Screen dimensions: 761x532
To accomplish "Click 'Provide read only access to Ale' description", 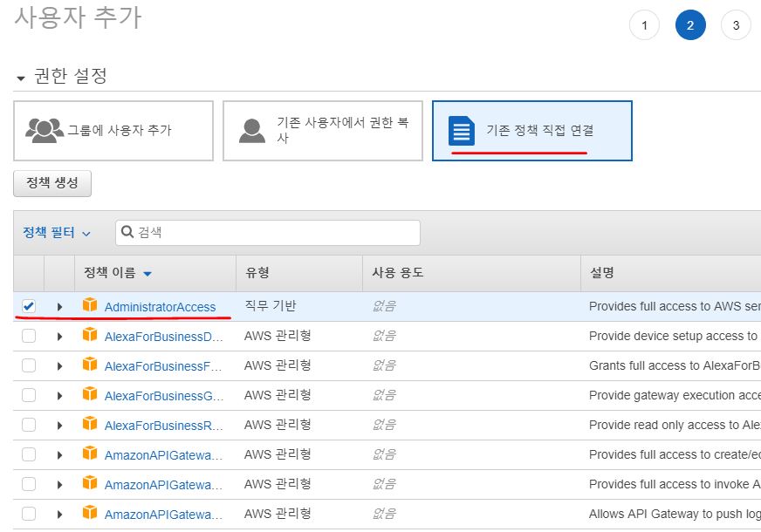I will [x=675, y=425].
